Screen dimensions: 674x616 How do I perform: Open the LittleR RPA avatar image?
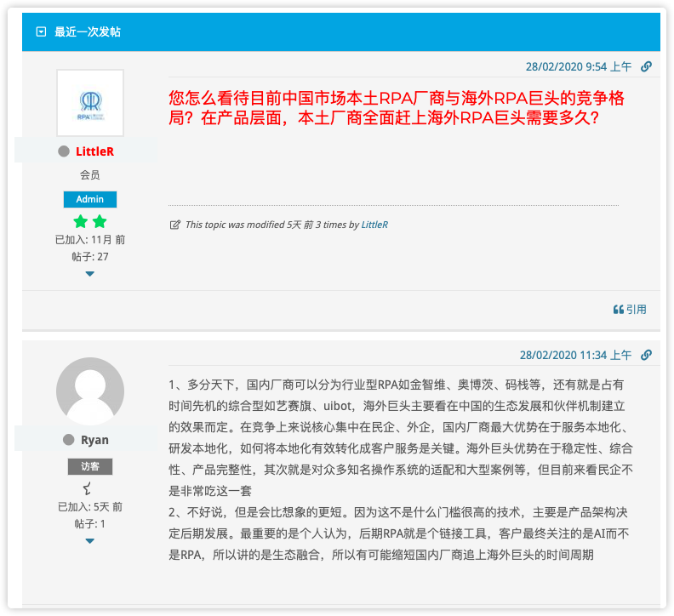(90, 103)
